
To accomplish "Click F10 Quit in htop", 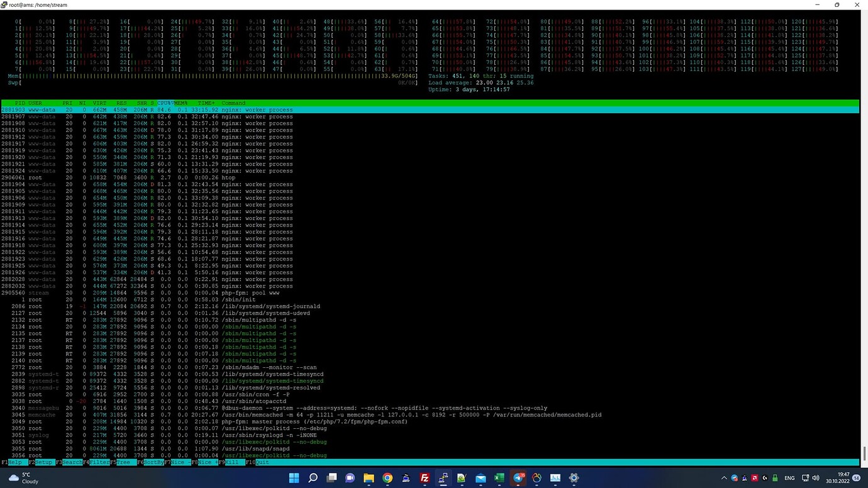I will [x=258, y=462].
